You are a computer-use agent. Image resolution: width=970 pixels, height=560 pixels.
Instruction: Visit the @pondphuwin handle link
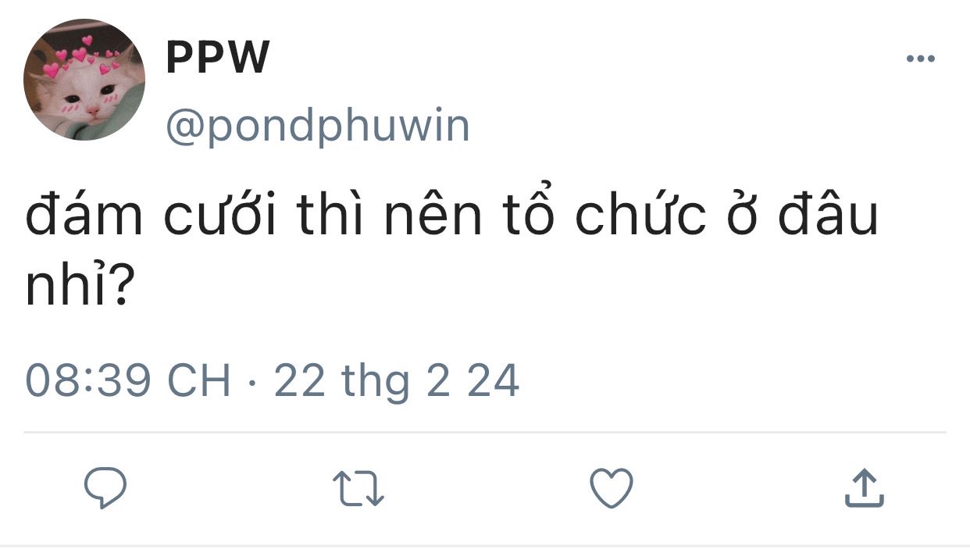pos(318,127)
